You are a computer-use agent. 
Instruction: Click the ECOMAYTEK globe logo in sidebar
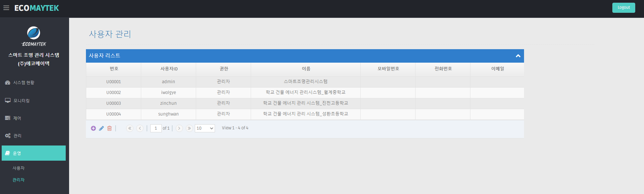34,33
